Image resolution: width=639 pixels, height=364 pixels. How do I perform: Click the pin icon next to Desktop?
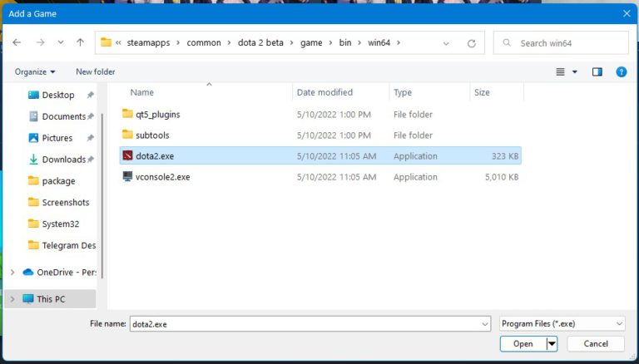pos(90,95)
